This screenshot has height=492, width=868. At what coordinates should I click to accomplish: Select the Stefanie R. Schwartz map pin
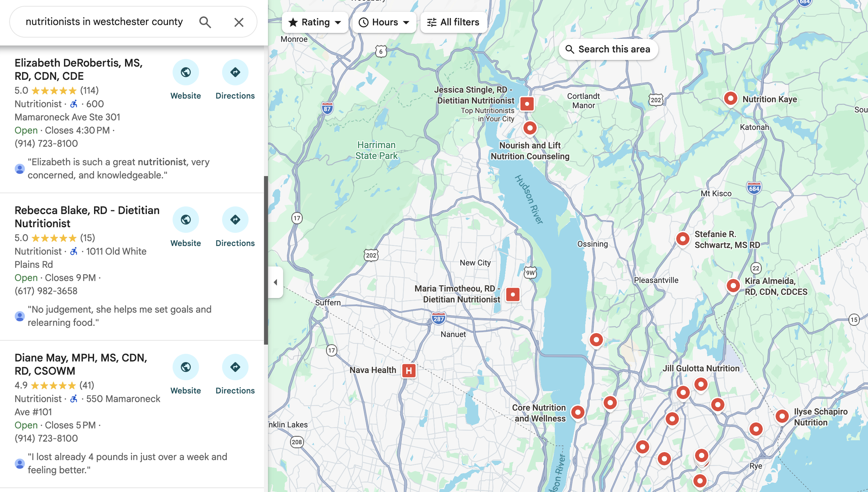[683, 239]
